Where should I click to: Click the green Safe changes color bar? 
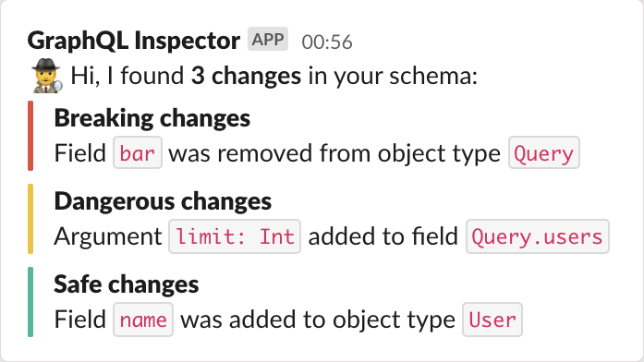tap(30, 302)
